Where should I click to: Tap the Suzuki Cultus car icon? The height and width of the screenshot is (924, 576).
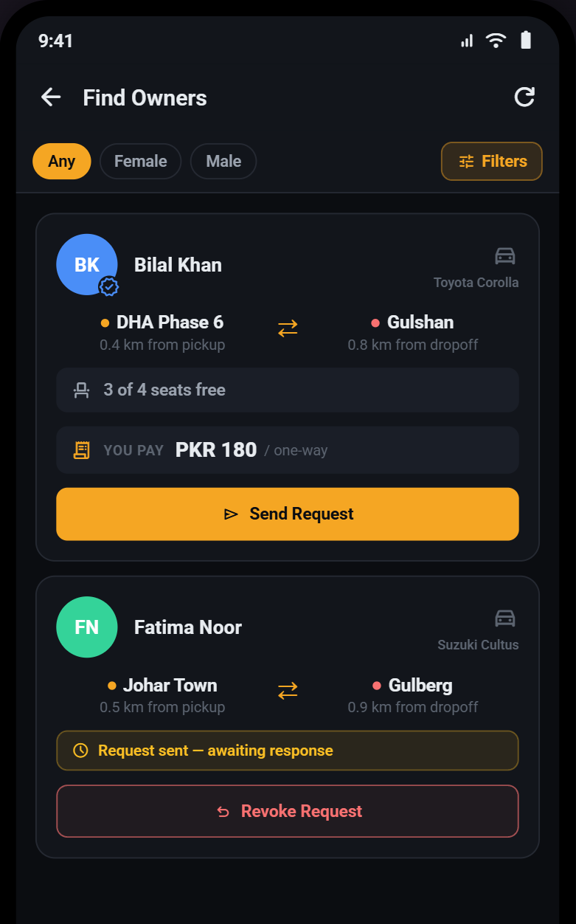click(x=505, y=618)
